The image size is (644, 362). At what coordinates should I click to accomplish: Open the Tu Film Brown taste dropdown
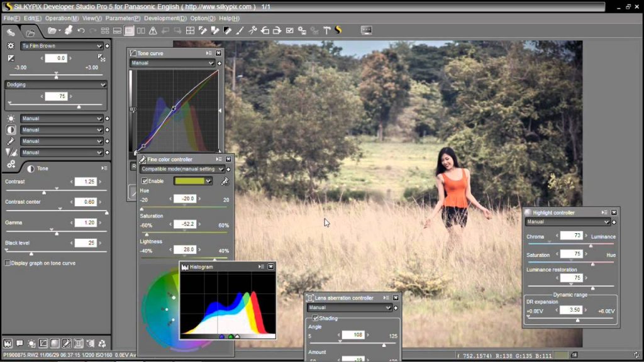click(62, 46)
